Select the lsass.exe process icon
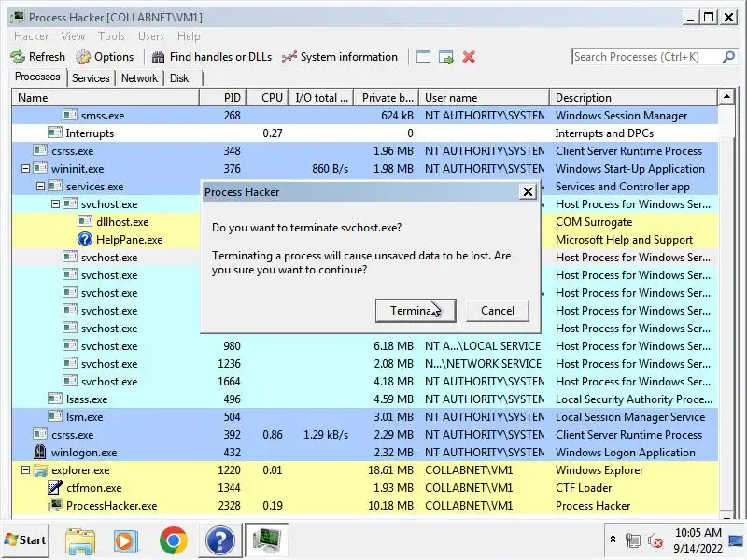The image size is (747, 560). click(55, 399)
